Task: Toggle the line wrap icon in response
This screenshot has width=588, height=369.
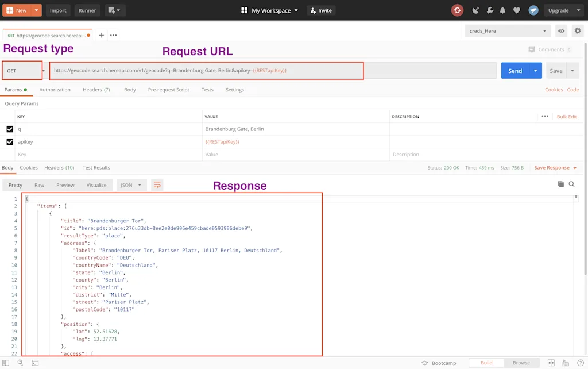Action: [x=157, y=185]
